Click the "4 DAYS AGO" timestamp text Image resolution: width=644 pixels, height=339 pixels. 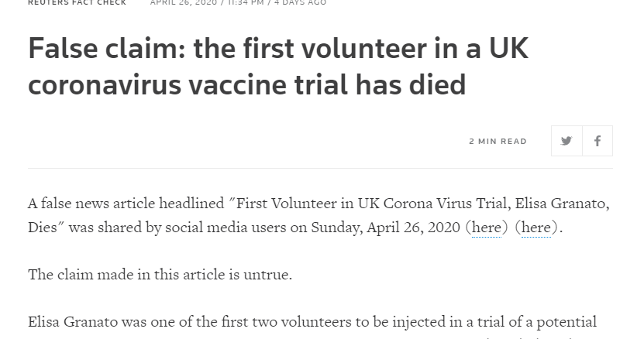pyautogui.click(x=300, y=2)
